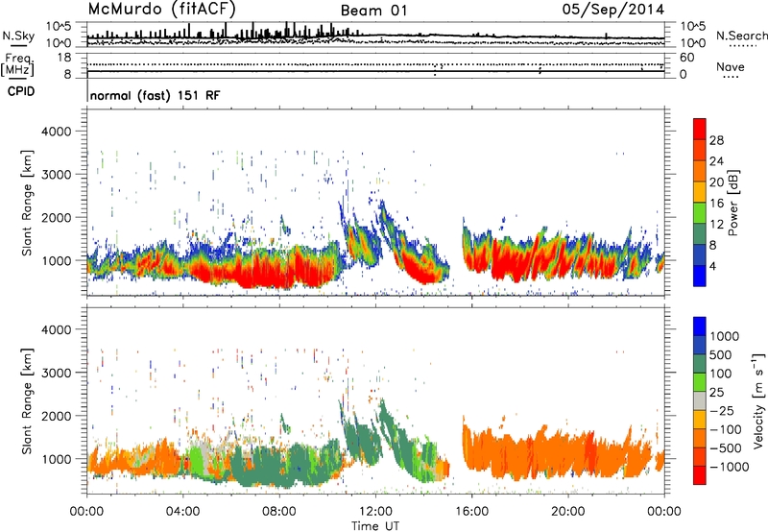Click the power colorbar "4" tick label
The image size is (768, 532).
712,266
